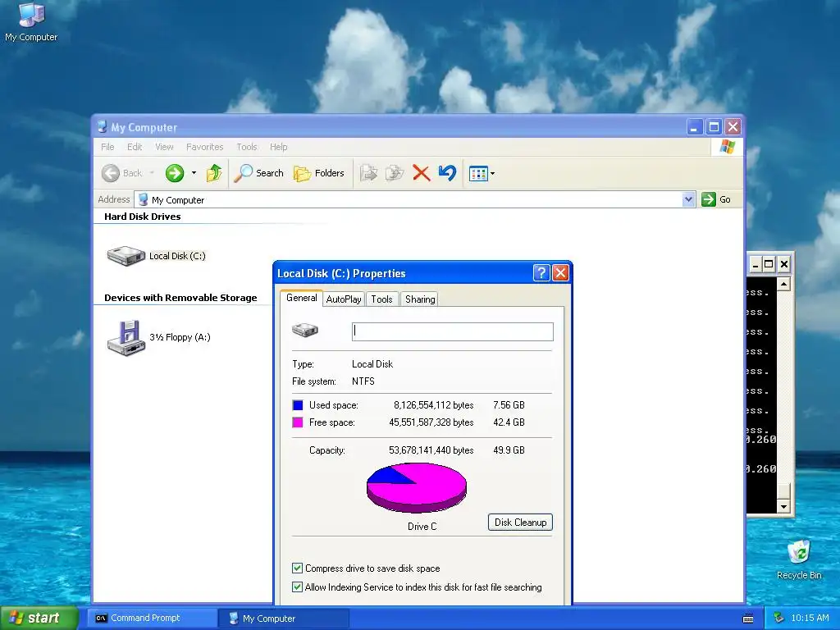Click the Drive C label under chart

tap(422, 527)
